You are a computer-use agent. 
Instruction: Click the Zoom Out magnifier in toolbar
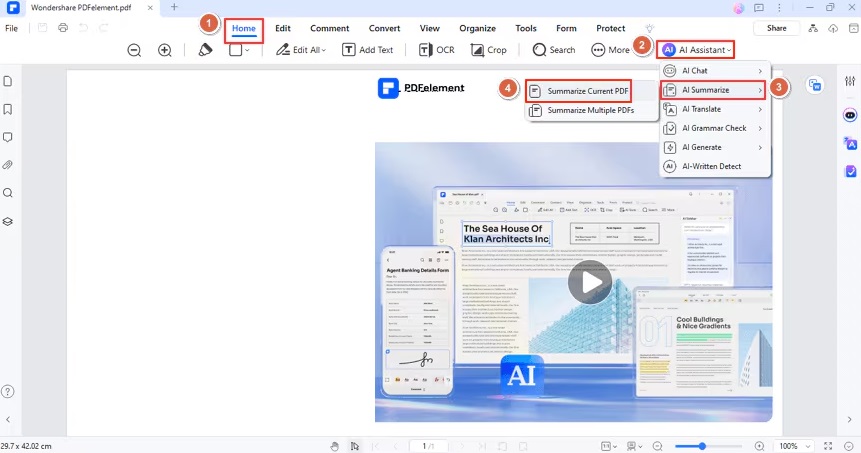(134, 50)
